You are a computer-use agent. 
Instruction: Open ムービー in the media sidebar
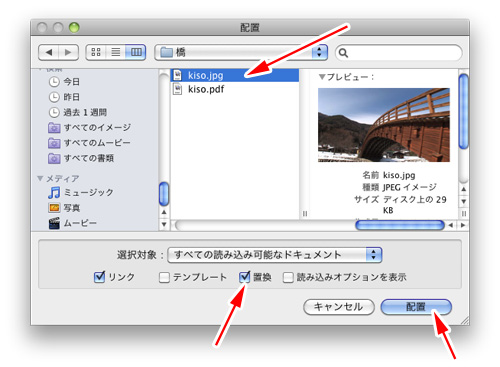(73, 223)
